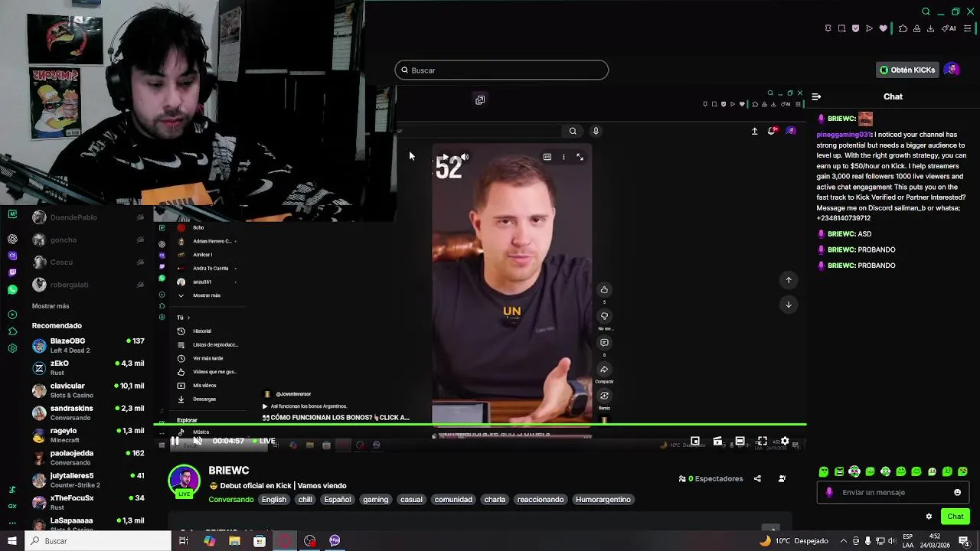Unmute the stream volume icon
Image resolution: width=980 pixels, height=551 pixels.
(x=198, y=441)
